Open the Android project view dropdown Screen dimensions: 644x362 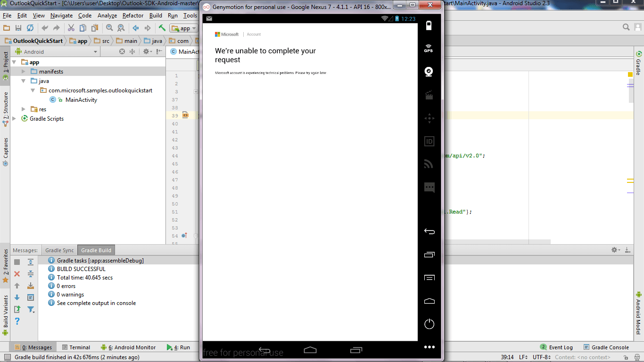click(57, 52)
